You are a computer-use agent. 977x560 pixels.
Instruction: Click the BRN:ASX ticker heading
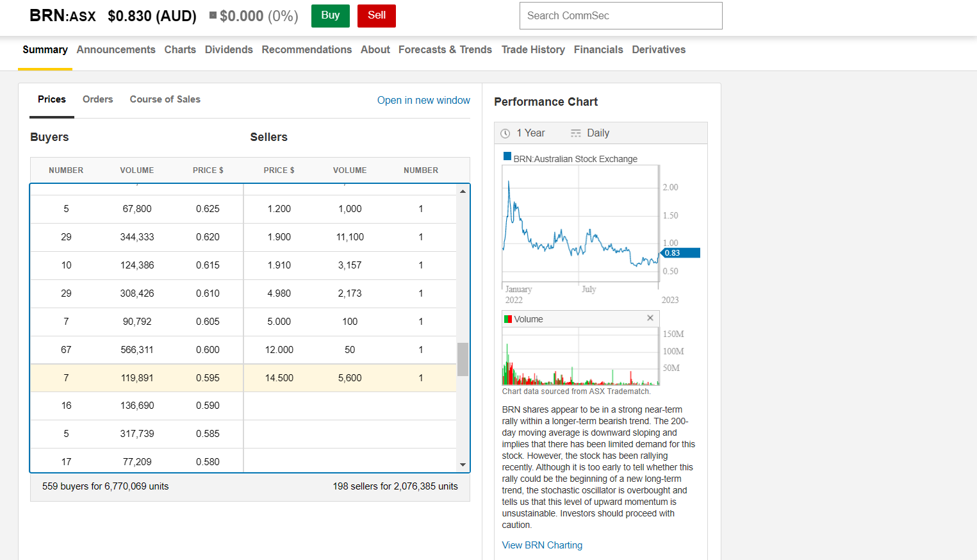click(x=63, y=16)
